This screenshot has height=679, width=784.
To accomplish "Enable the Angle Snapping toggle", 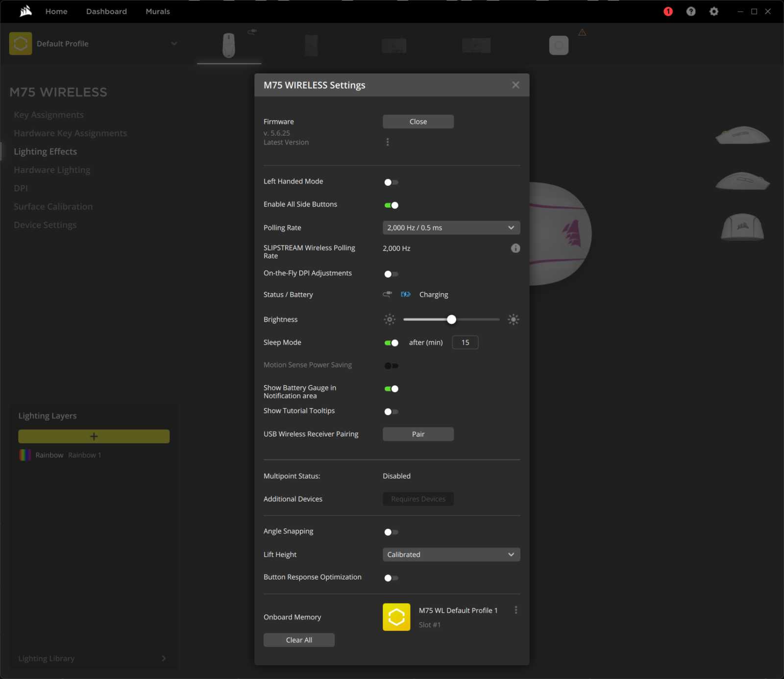I will pyautogui.click(x=391, y=532).
